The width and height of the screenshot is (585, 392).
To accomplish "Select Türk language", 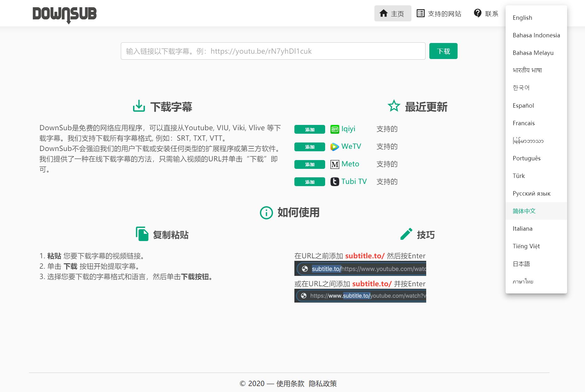I will (536, 176).
